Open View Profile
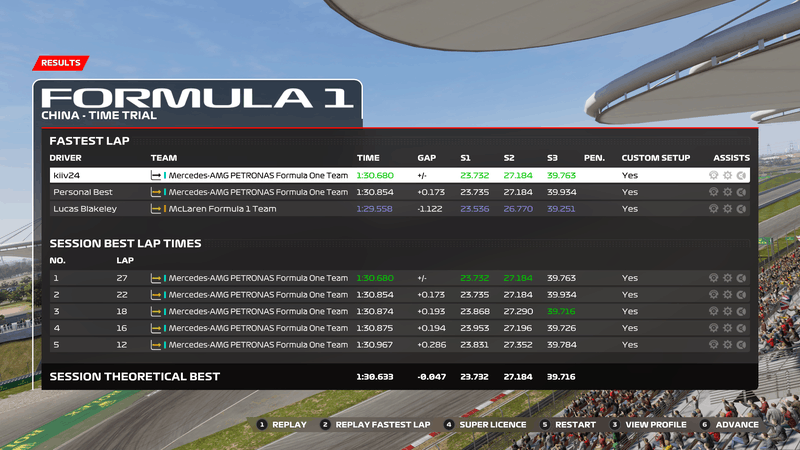The image size is (800, 450). pyautogui.click(x=648, y=424)
